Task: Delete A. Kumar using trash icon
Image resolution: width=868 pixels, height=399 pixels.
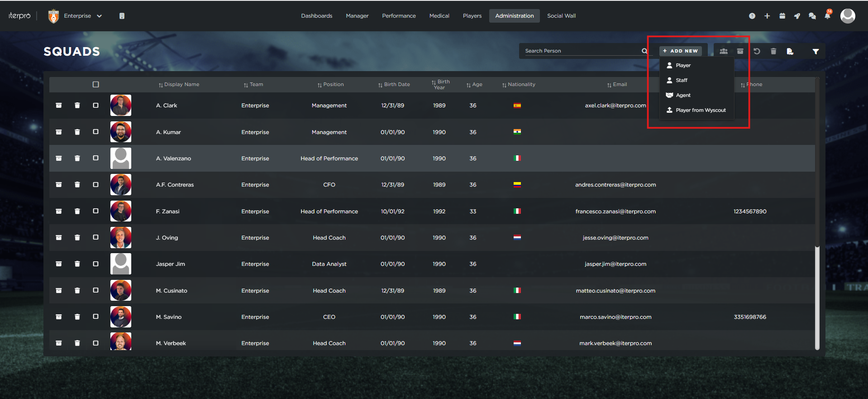Action: point(77,132)
